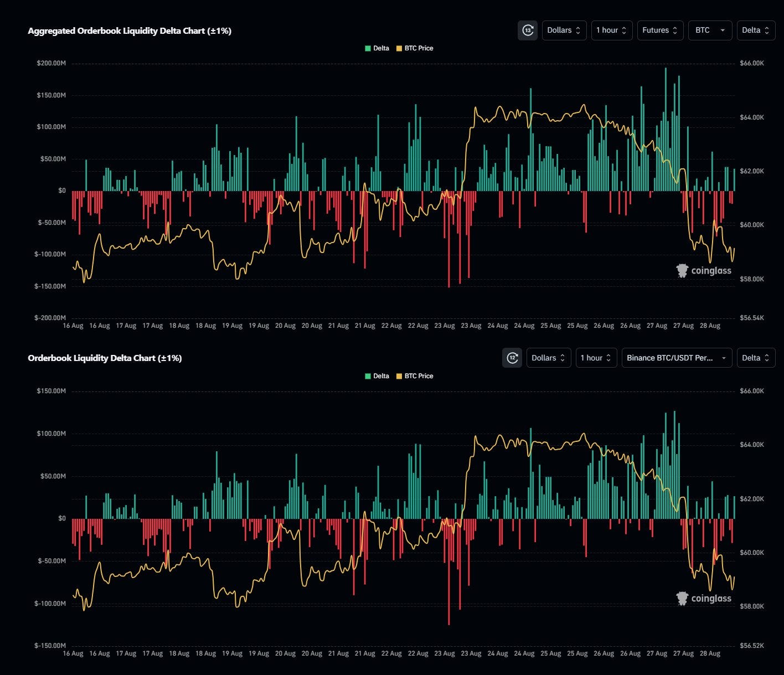This screenshot has width=784, height=675.
Task: Click the $58.00K price label in lower chart
Action: click(752, 606)
